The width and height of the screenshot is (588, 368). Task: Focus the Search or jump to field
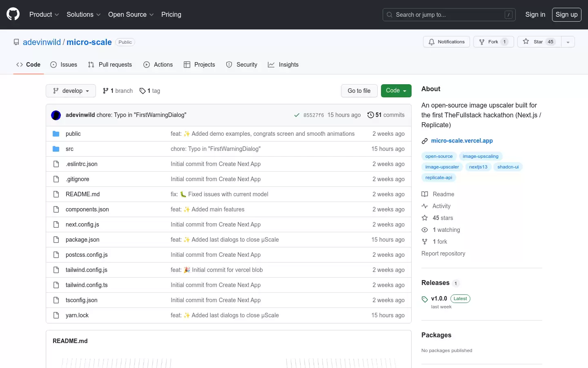(x=449, y=15)
